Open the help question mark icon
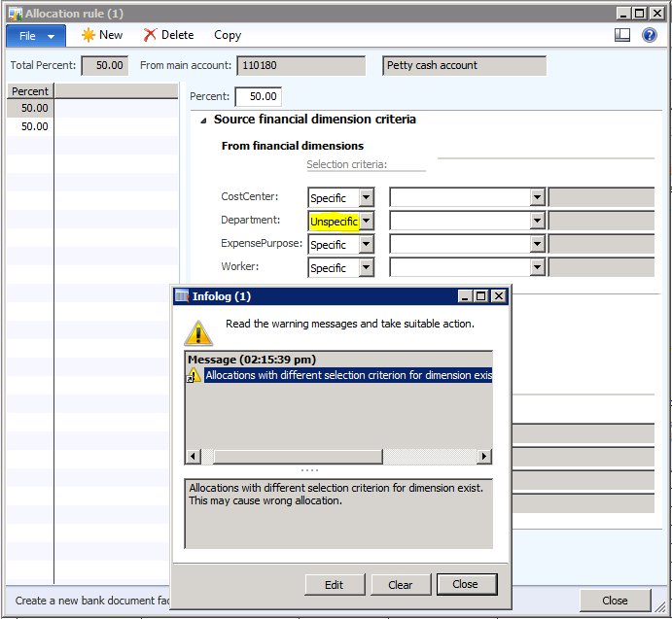The width and height of the screenshot is (672, 619). [x=649, y=35]
